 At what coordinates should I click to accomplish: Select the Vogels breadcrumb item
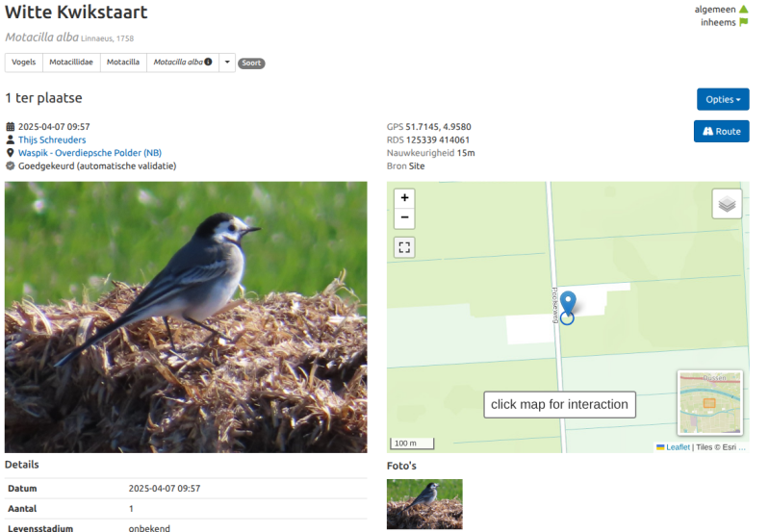23,63
